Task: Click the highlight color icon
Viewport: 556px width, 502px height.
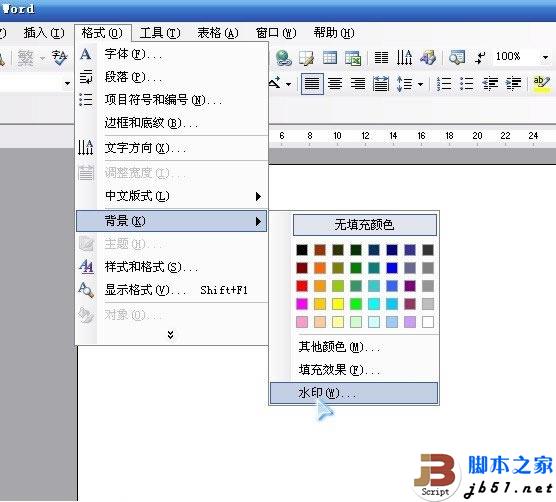Action: click(x=541, y=84)
